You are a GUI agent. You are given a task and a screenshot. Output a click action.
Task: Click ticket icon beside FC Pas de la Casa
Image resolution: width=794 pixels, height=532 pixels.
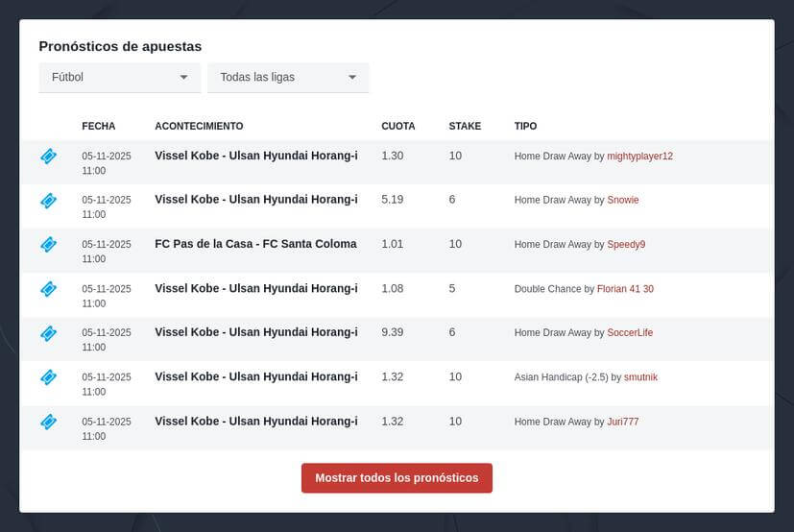click(x=49, y=245)
